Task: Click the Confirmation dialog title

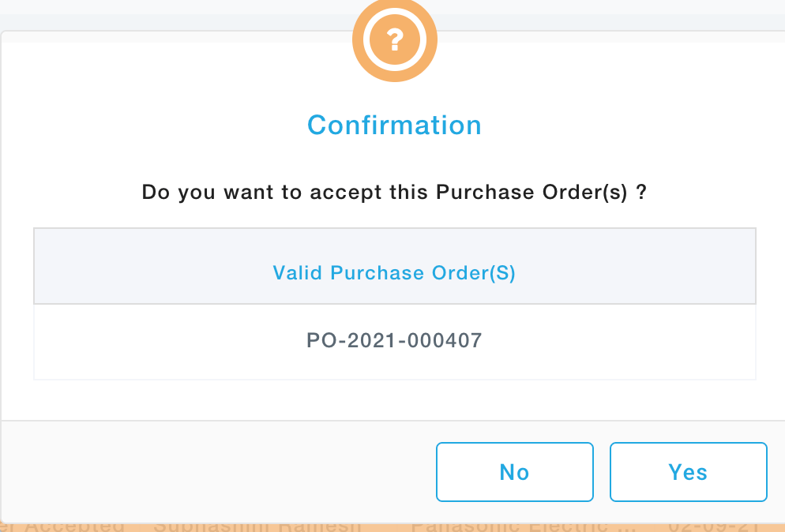Action: click(x=394, y=126)
